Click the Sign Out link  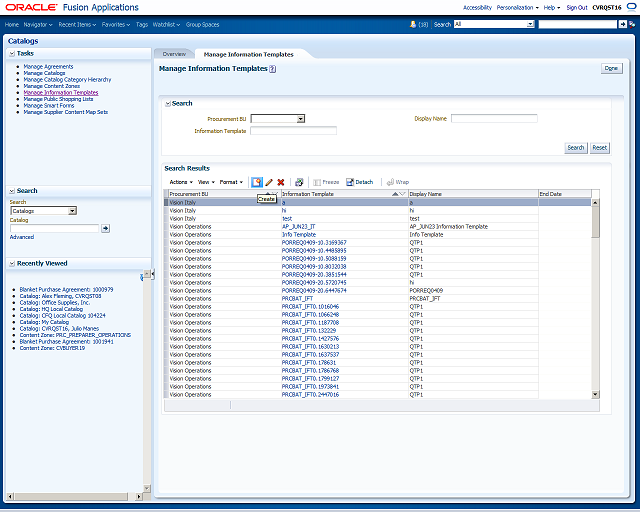click(577, 7)
